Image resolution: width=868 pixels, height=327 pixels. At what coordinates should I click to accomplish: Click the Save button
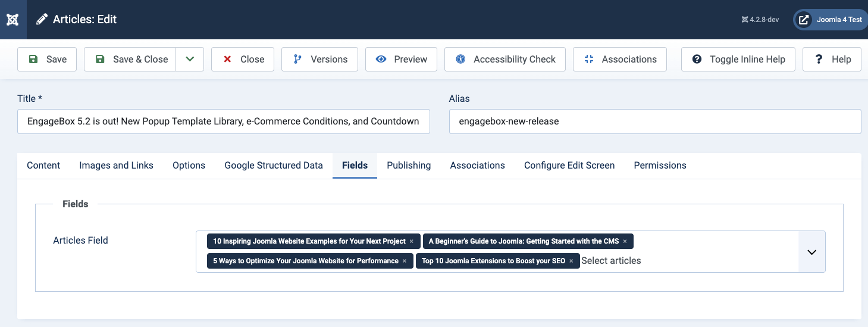(47, 59)
